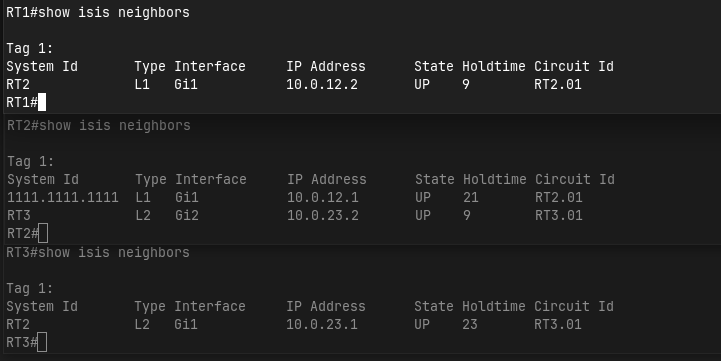Image resolution: width=721 pixels, height=361 pixels.
Task: Click the RT3 show isis neighbors command
Action: click(114, 252)
